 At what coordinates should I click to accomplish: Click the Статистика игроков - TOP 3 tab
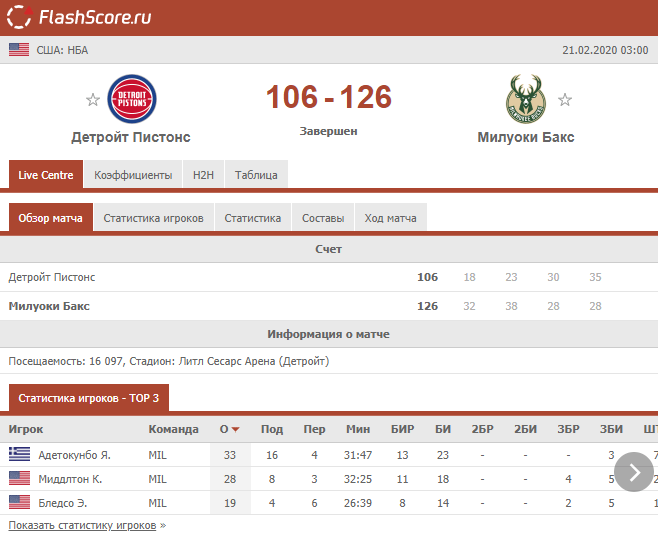coord(89,398)
